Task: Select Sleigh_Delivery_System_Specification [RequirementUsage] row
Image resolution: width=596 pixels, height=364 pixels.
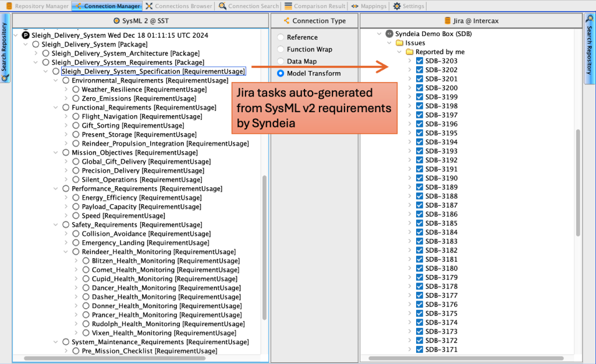Action: [x=153, y=72]
